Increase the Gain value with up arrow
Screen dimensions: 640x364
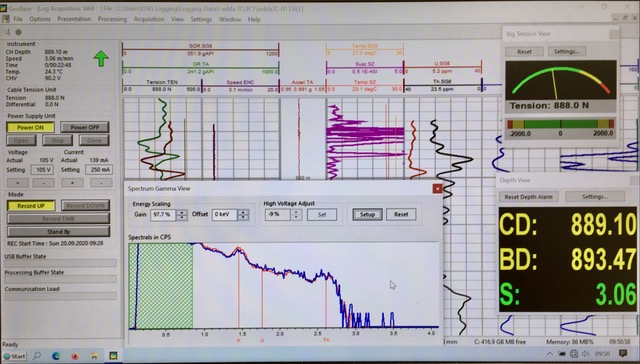coord(182,212)
